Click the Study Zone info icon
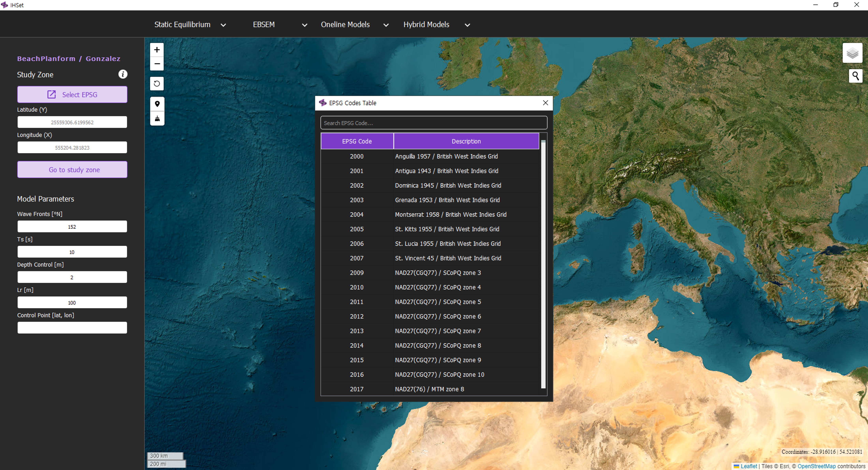The height and width of the screenshot is (470, 868). [123, 74]
